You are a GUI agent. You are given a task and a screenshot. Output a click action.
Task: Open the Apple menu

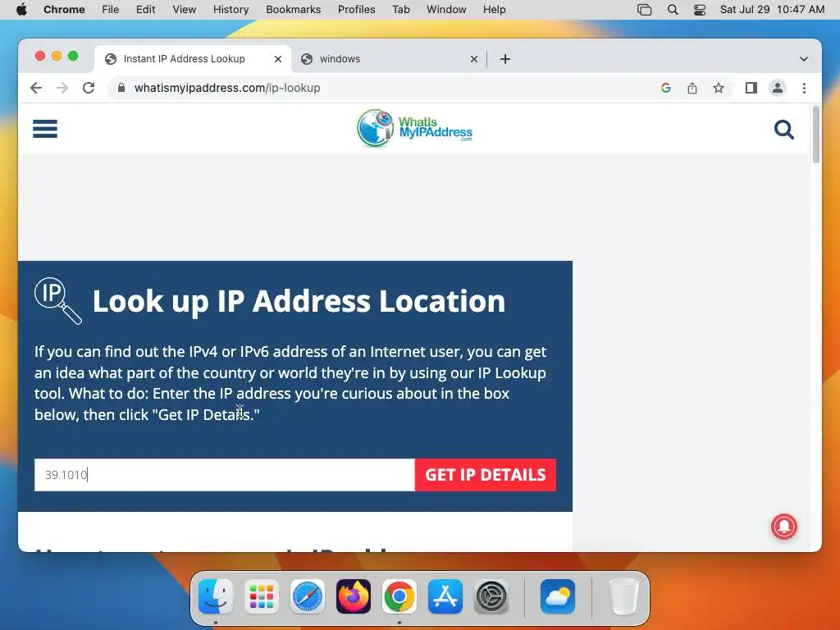[x=21, y=10]
